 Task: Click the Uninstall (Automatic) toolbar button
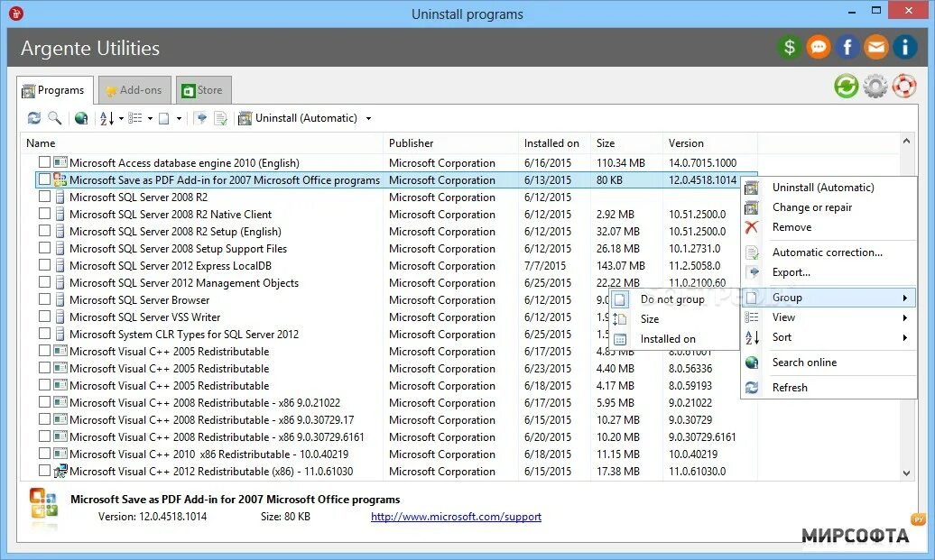coord(298,118)
